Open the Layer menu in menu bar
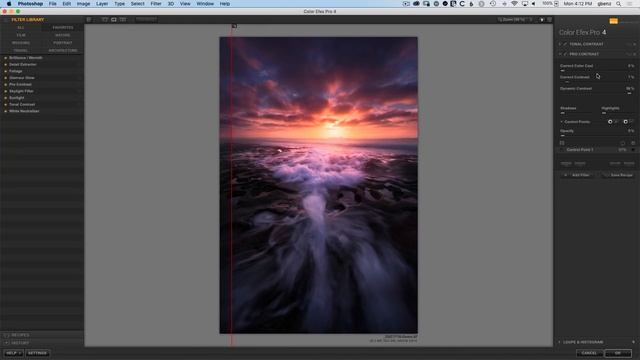 (102, 4)
